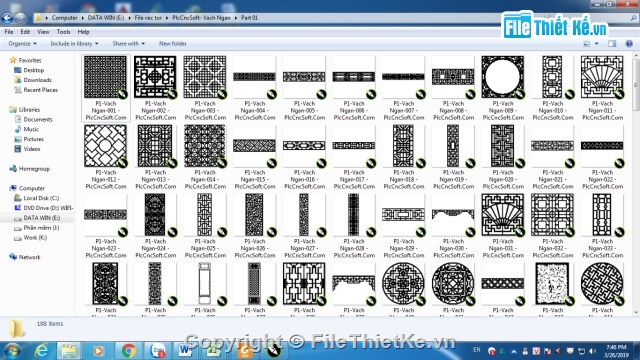Open the Edit menu
640x360 pixels.
coord(25,31)
